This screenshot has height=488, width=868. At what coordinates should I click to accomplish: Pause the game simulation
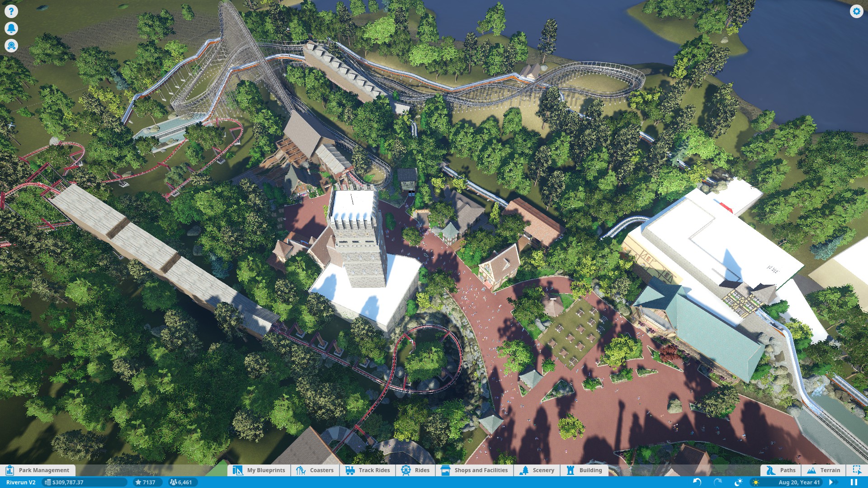(854, 482)
